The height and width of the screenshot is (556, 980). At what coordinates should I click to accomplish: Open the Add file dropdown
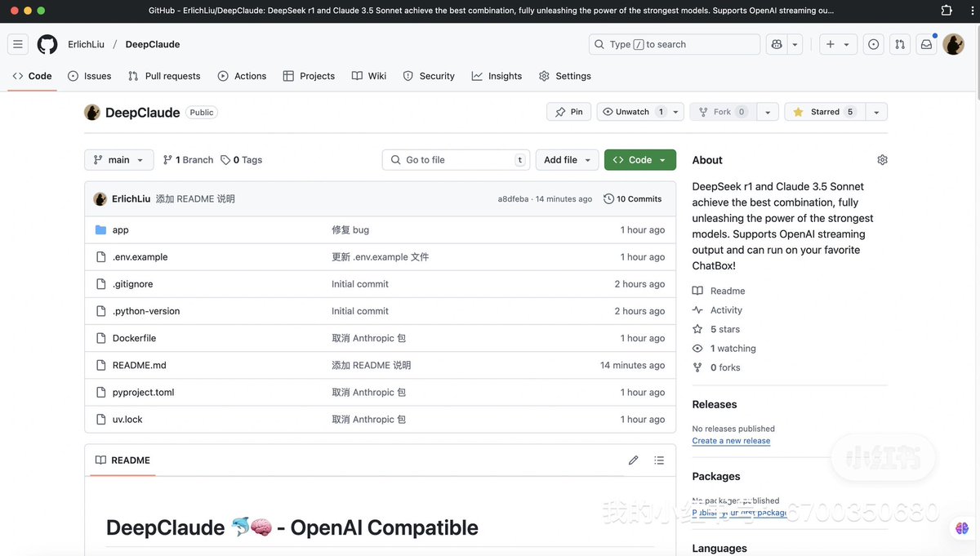[x=568, y=160]
